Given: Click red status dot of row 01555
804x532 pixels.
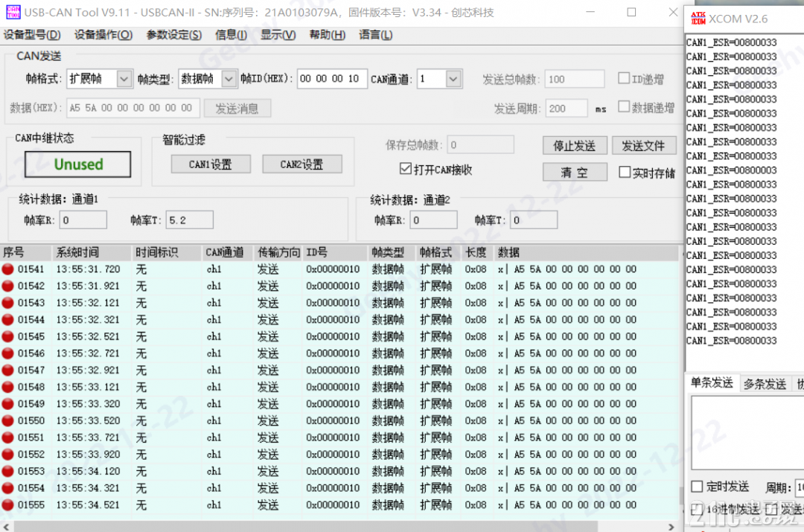Looking at the screenshot, I should tap(7, 504).
